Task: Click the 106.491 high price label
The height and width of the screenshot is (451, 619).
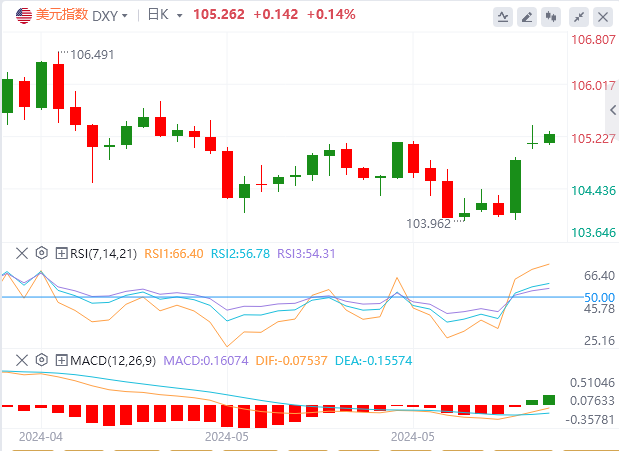Action: pos(92,54)
